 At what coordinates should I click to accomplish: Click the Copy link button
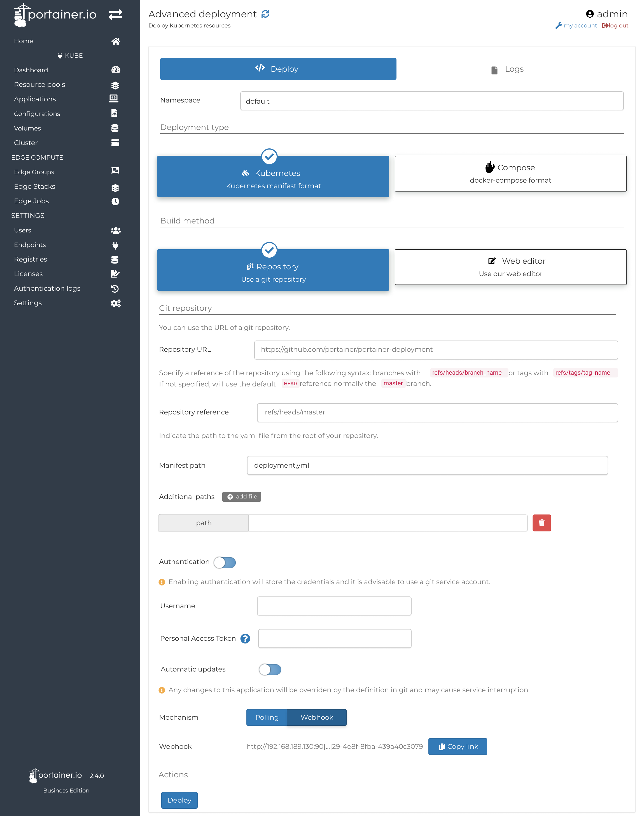point(458,746)
